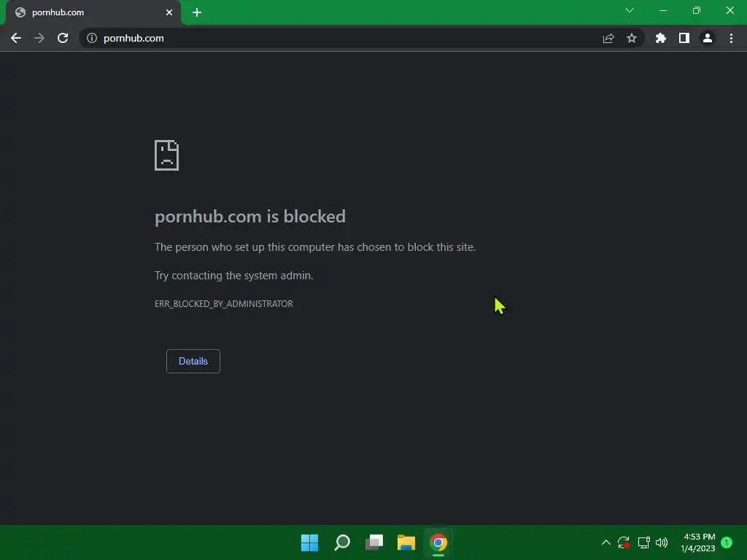
Task: Bookmark this tab with the star
Action: coord(632,38)
